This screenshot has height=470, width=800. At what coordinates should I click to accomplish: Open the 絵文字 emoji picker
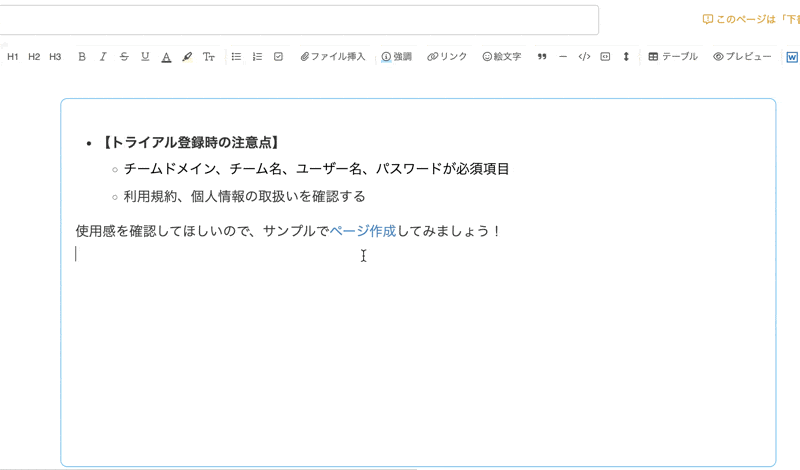pos(502,57)
